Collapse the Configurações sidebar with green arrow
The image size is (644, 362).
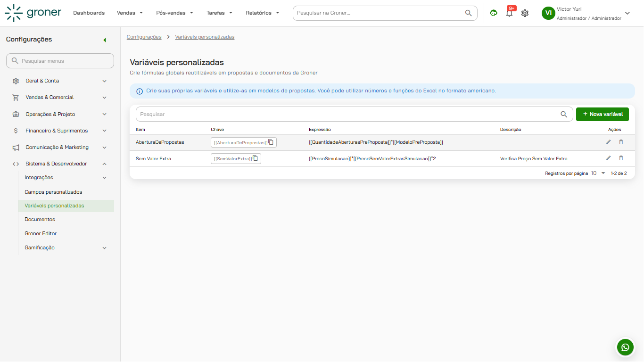pos(105,40)
